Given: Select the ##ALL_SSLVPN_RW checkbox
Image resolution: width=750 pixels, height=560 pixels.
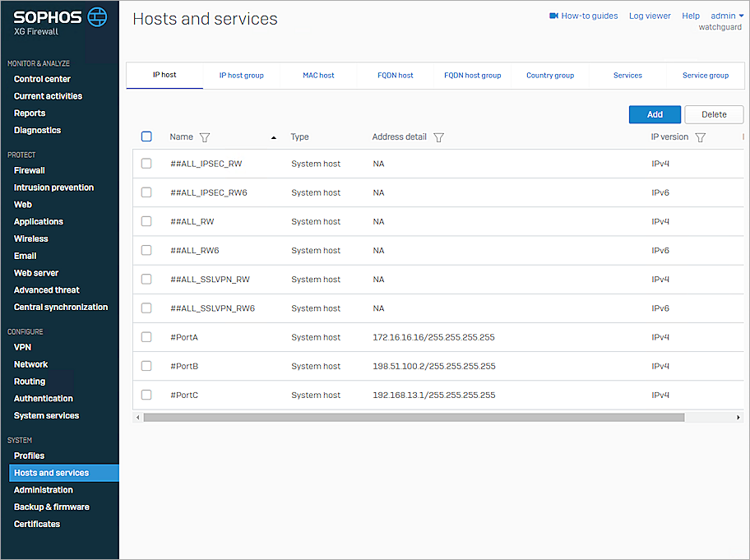Looking at the screenshot, I should (146, 280).
